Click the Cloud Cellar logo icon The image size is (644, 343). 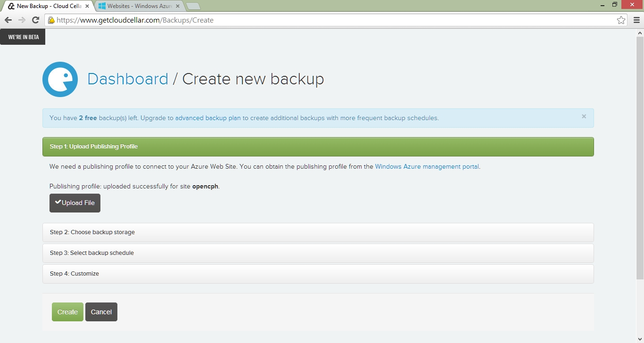point(60,79)
